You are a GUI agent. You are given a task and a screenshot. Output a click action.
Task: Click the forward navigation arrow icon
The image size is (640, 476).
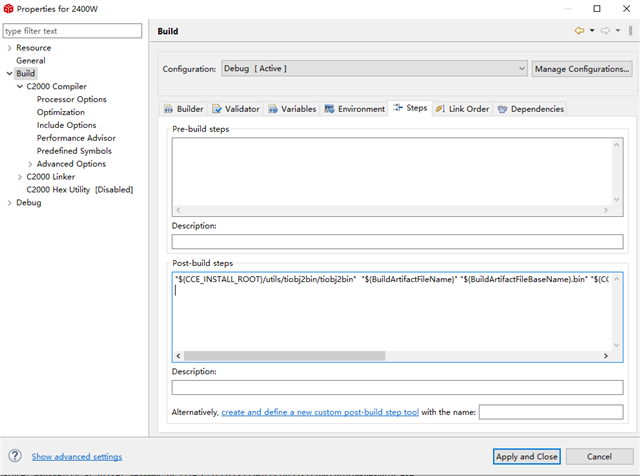click(x=605, y=31)
